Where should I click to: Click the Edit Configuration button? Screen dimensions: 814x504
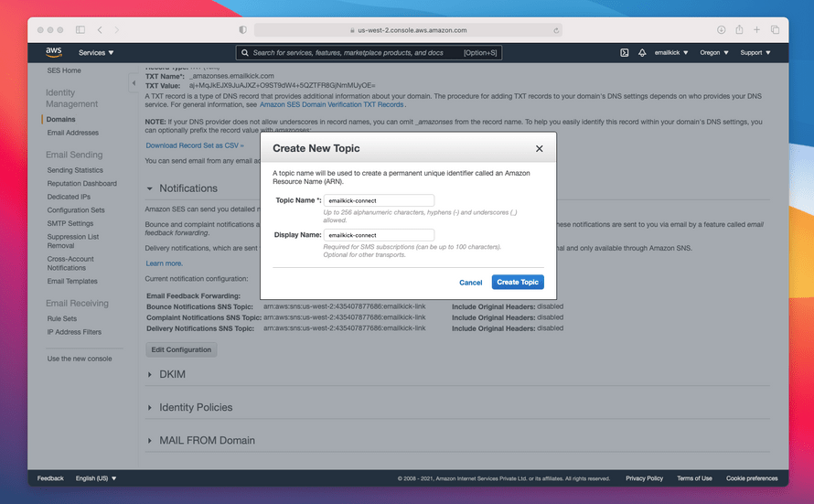click(181, 349)
